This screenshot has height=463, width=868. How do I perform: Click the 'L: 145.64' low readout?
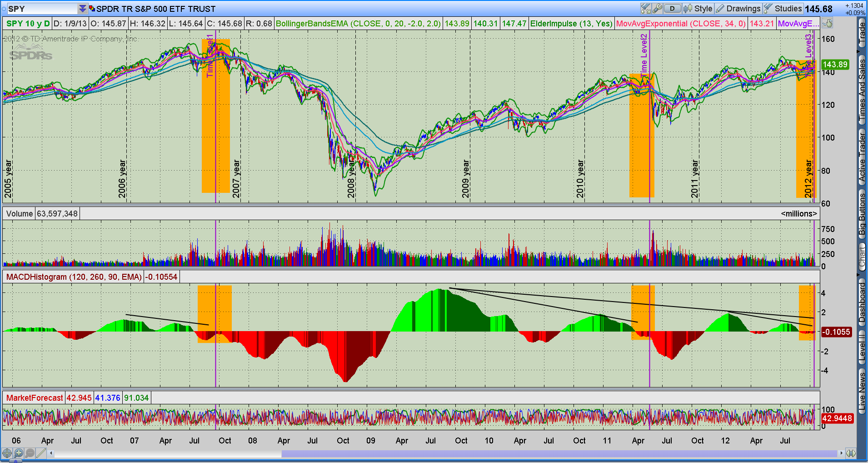(185, 24)
